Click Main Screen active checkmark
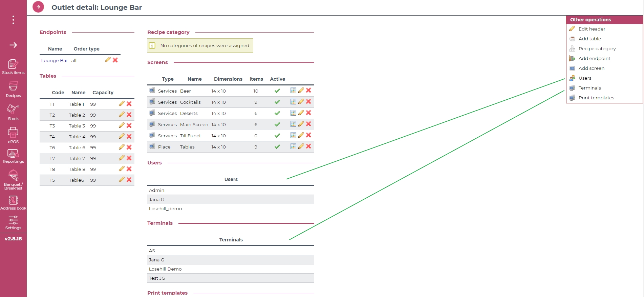Image resolution: width=644 pixels, height=297 pixels. point(277,124)
